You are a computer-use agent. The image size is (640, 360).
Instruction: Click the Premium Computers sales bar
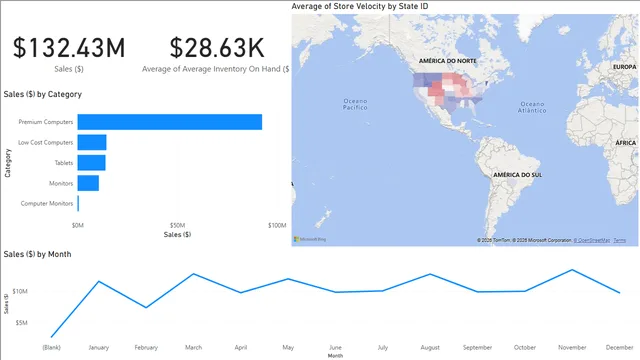click(170, 122)
